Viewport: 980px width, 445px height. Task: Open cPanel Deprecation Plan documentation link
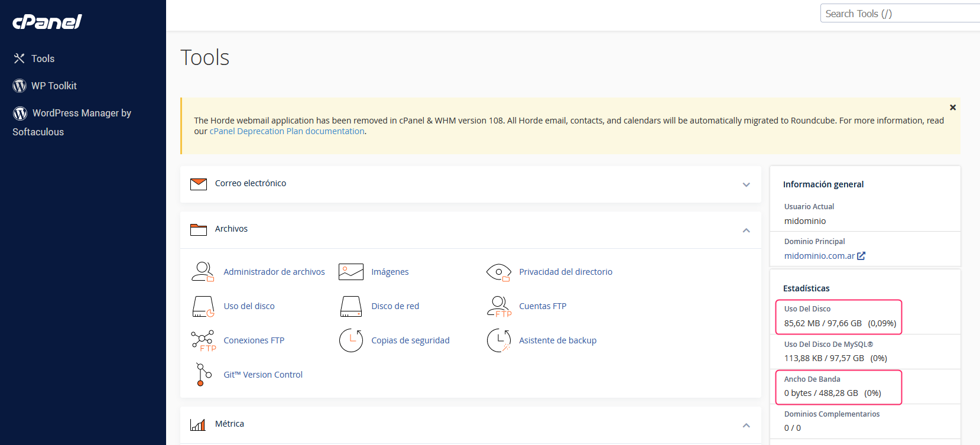[x=287, y=131]
